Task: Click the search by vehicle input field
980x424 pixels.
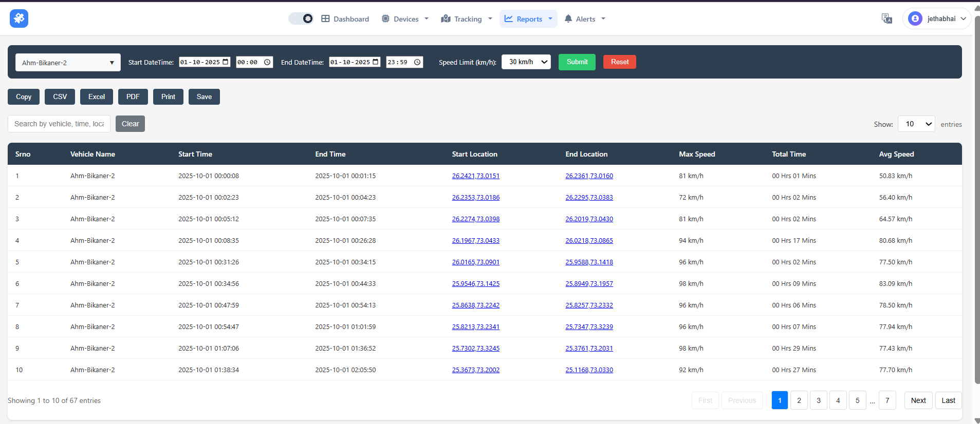Action: [59, 124]
